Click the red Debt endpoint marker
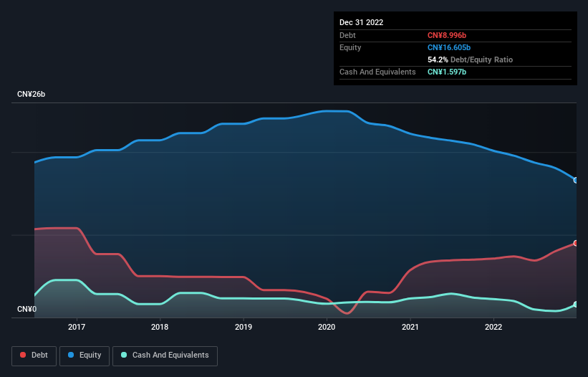Image resolution: width=588 pixels, height=377 pixels. pyautogui.click(x=576, y=243)
